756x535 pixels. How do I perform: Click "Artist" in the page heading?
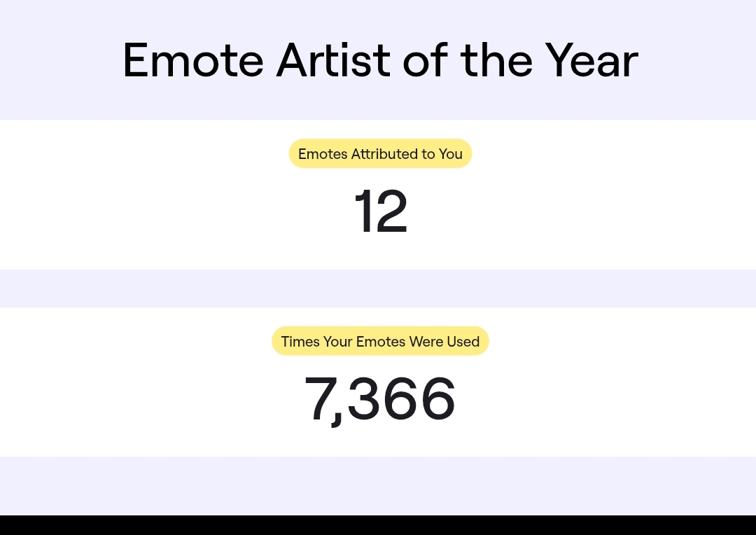[333, 61]
